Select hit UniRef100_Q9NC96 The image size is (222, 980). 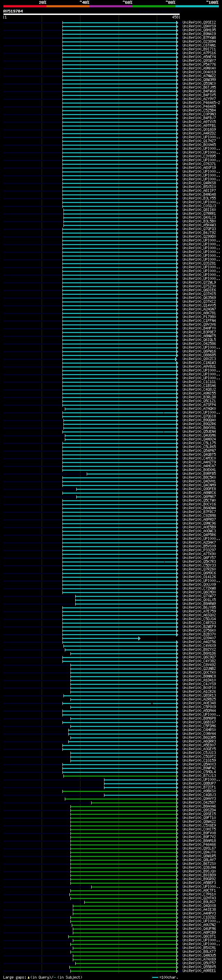pyautogui.click(x=199, y=523)
